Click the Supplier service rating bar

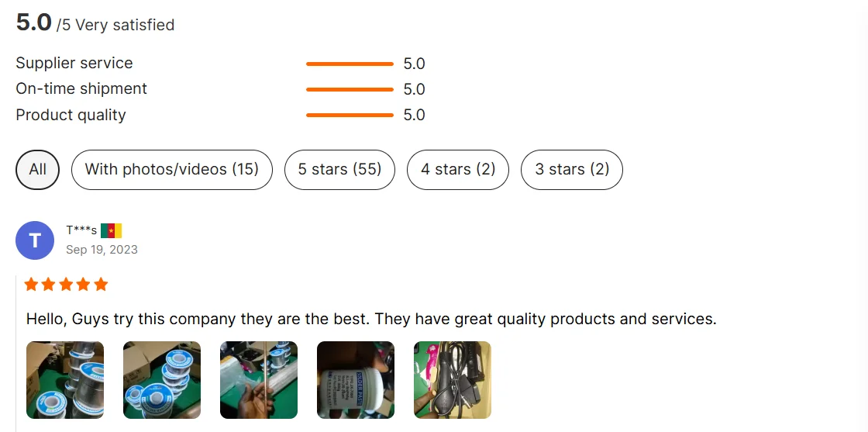pyautogui.click(x=350, y=64)
